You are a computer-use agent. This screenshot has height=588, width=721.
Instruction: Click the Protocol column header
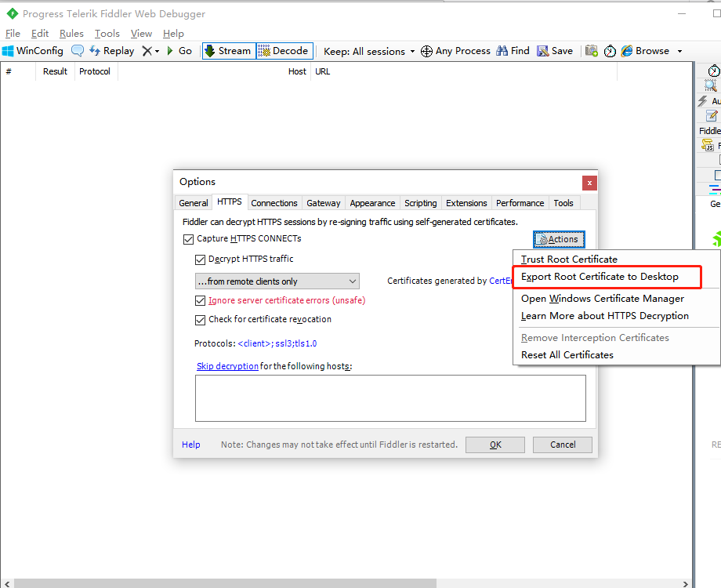[95, 71]
